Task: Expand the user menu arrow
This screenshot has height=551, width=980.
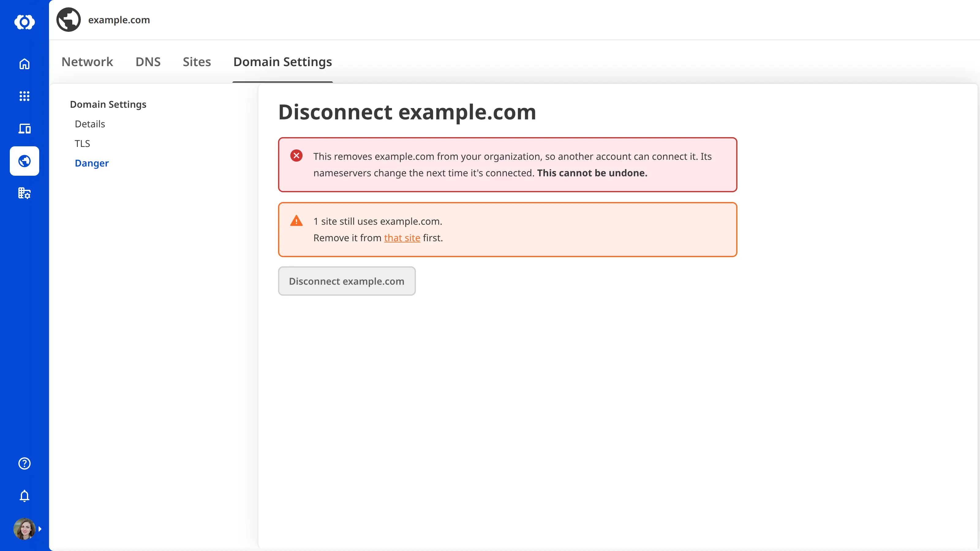Action: [x=40, y=529]
